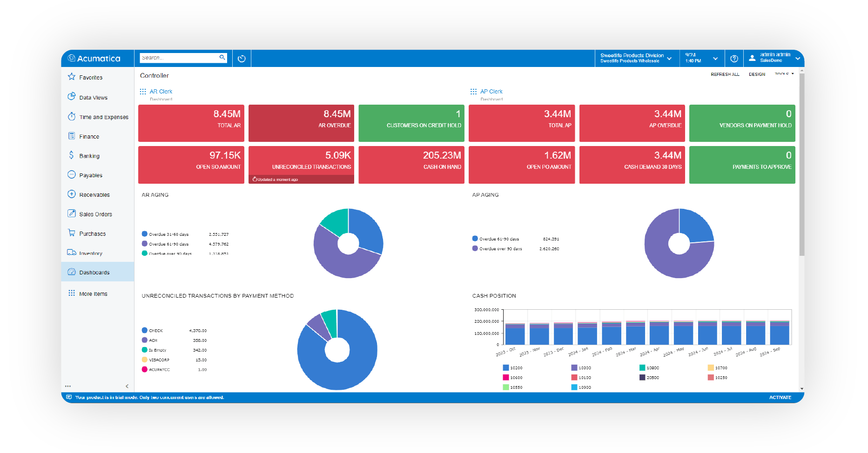Click the scrollbar down arrow
Viewport: 868px width, 453px height.
click(801, 389)
